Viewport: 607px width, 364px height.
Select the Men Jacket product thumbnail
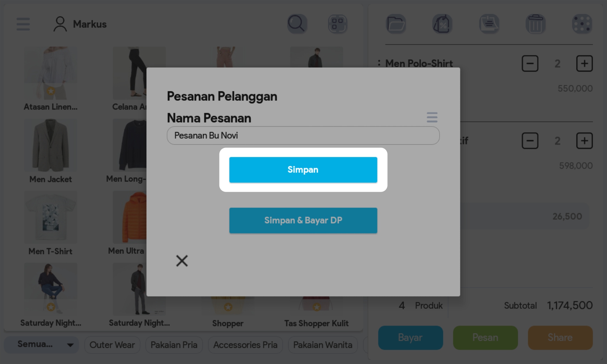coord(51,146)
